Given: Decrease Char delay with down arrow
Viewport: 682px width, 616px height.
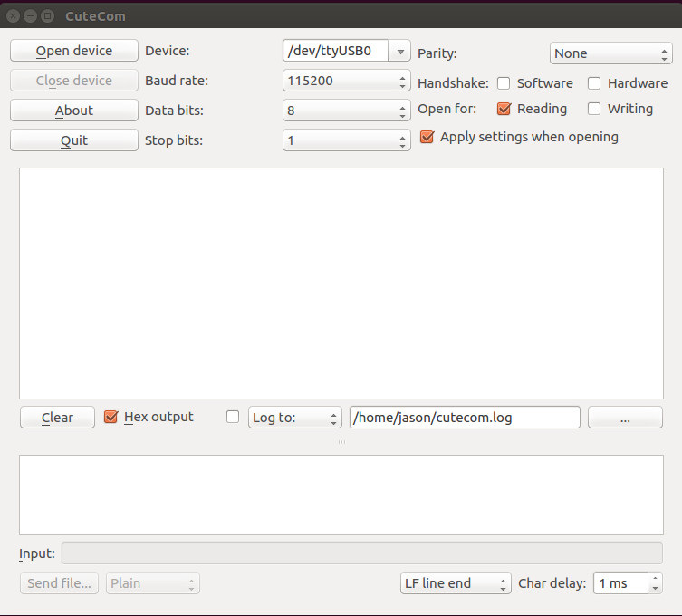Looking at the screenshot, I should point(655,588).
